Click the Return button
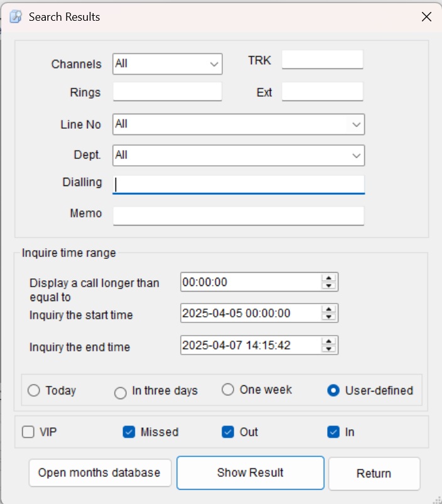Image resolution: width=442 pixels, height=504 pixels. [x=374, y=473]
